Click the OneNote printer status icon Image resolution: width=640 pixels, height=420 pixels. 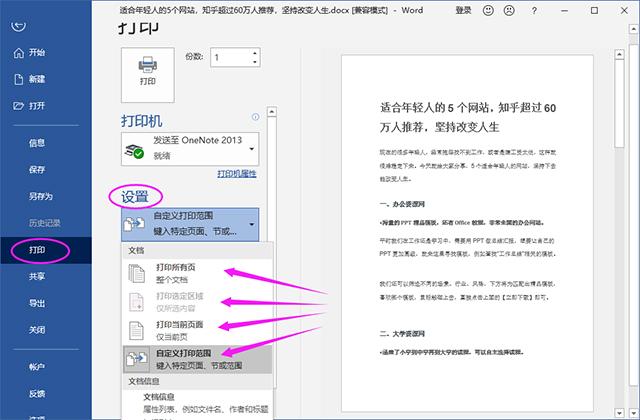click(134, 151)
